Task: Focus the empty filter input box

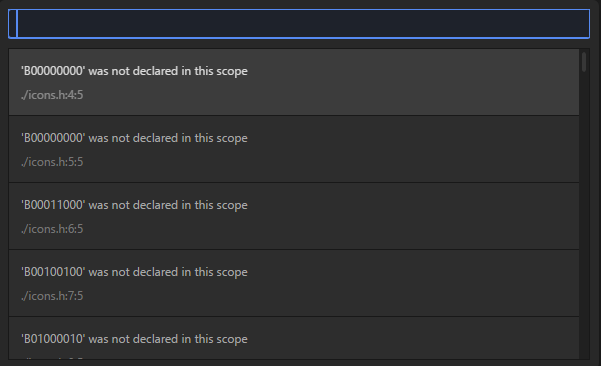Action: (299, 24)
